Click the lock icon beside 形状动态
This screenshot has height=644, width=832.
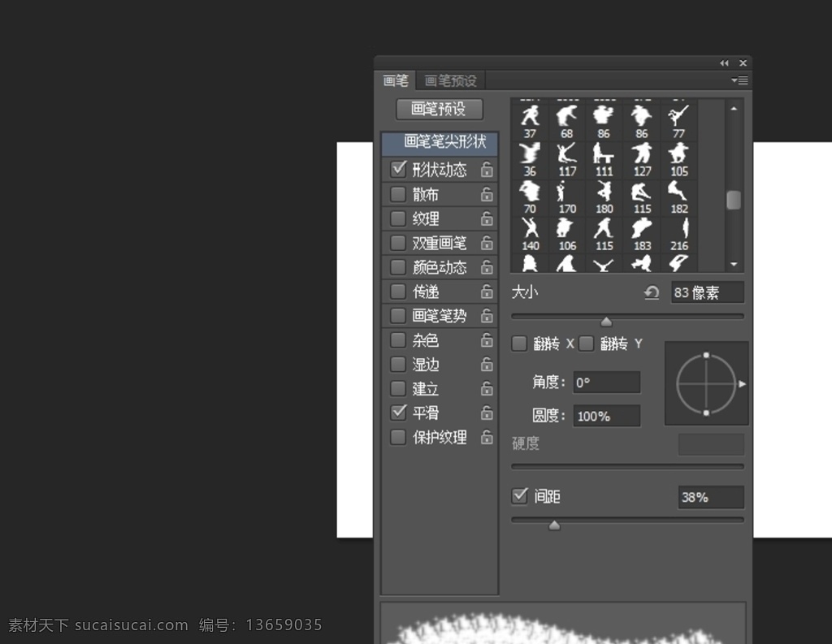coord(487,170)
